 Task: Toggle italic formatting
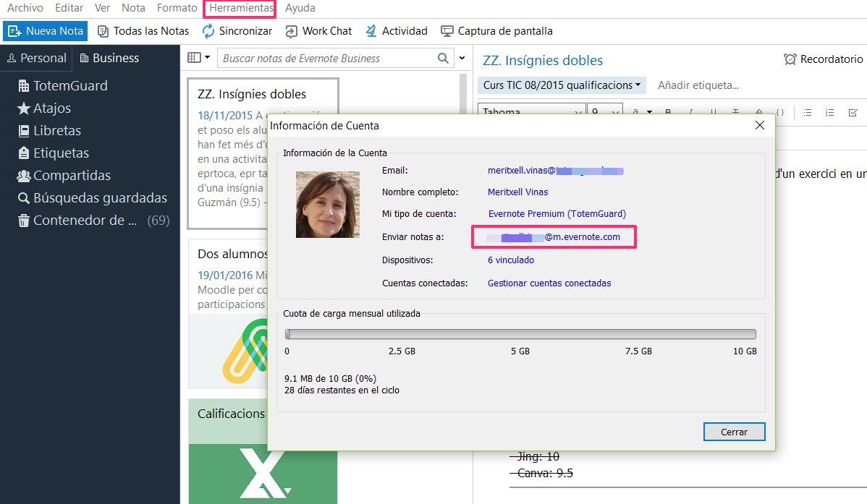pyautogui.click(x=690, y=111)
